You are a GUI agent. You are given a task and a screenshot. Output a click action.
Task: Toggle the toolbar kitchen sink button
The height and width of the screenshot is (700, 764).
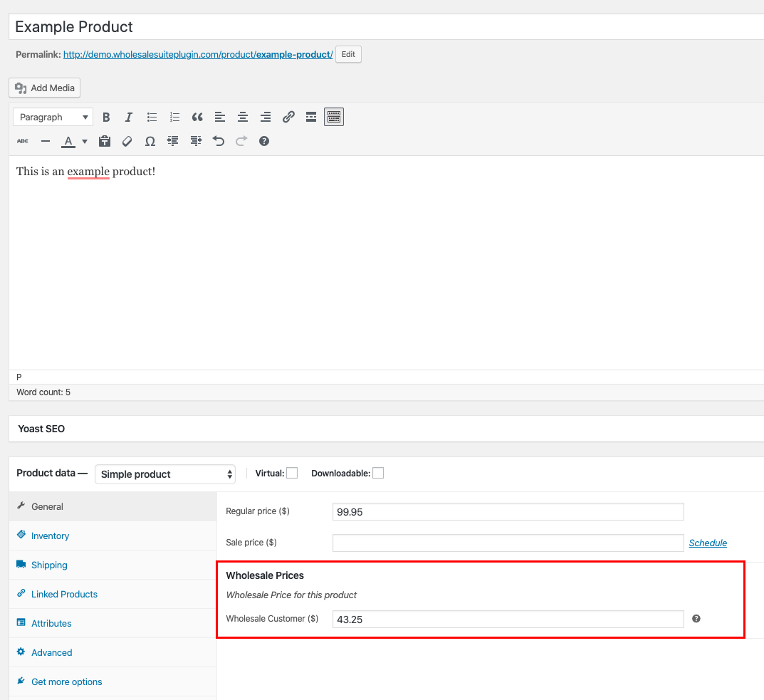coord(334,117)
